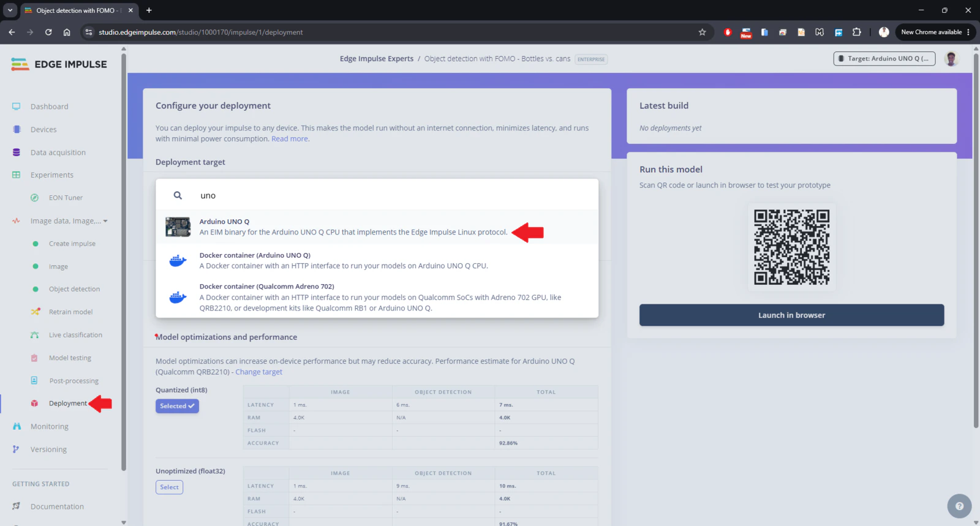980x526 pixels.
Task: Click the Edge Impulse logo
Action: 59,64
